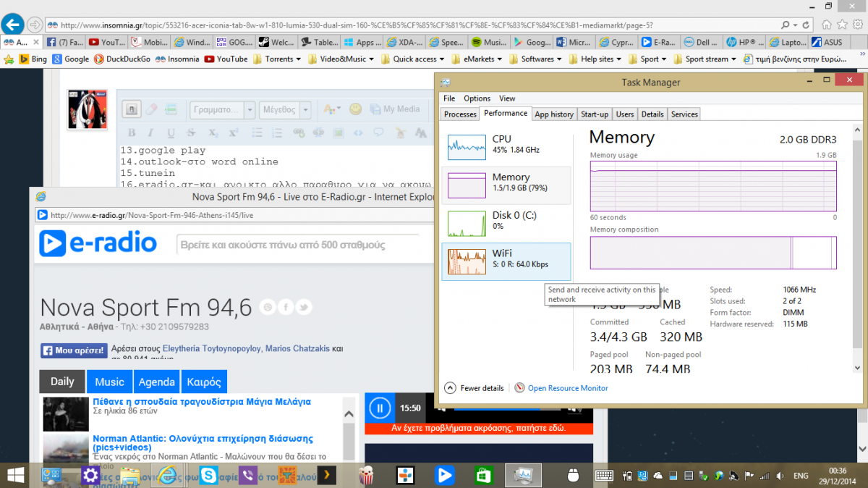Open Windows Start button
Image resolution: width=868 pixels, height=488 pixels.
(x=14, y=476)
